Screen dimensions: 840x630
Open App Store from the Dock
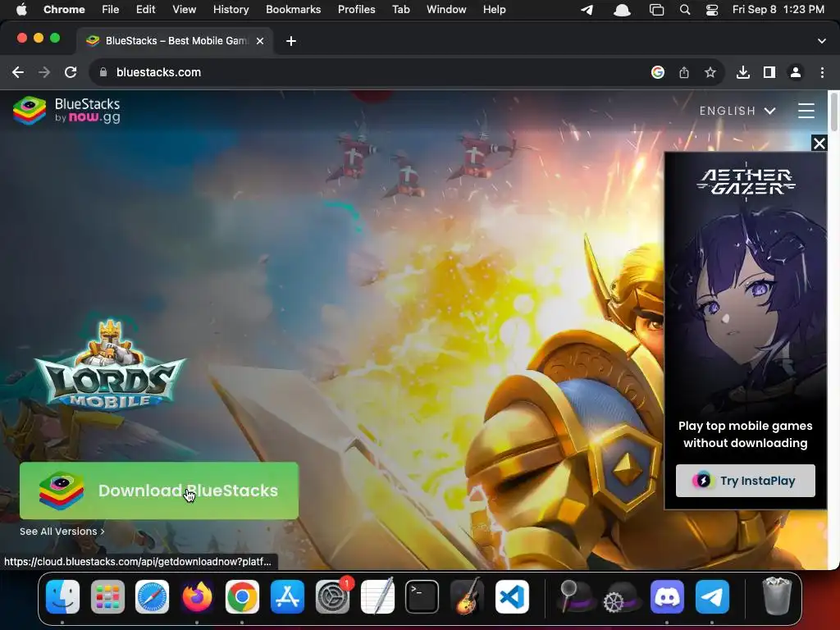coord(287,597)
